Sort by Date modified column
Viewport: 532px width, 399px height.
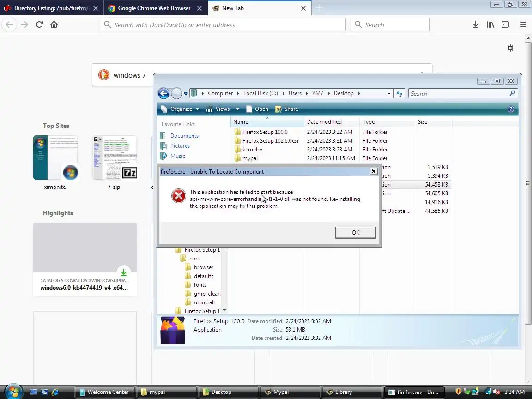click(x=332, y=121)
